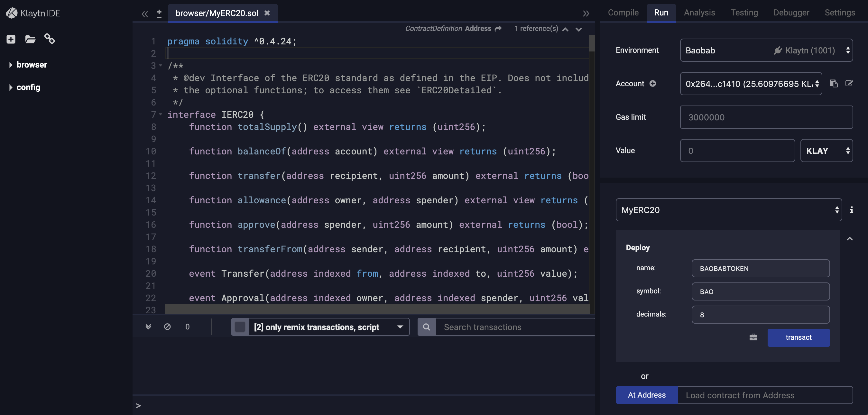This screenshot has width=868, height=415.
Task: Click the search magnifier icon for transactions
Action: [427, 327]
